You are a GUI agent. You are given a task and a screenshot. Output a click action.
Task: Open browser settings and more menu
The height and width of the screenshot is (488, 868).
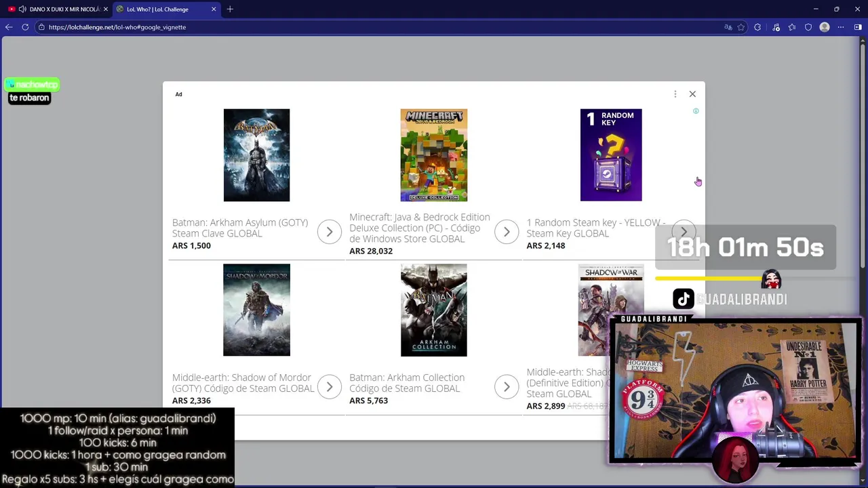click(841, 27)
